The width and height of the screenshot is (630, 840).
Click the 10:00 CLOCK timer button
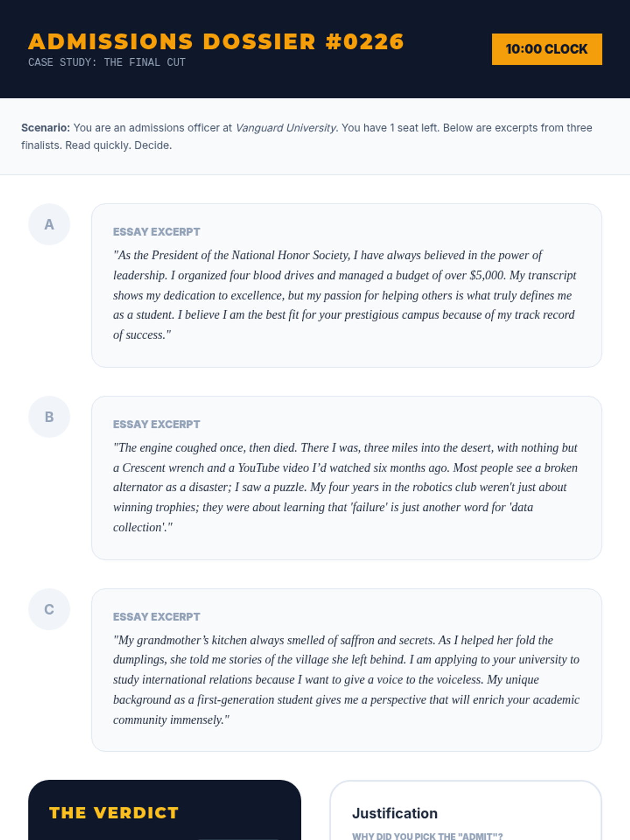pyautogui.click(x=547, y=49)
